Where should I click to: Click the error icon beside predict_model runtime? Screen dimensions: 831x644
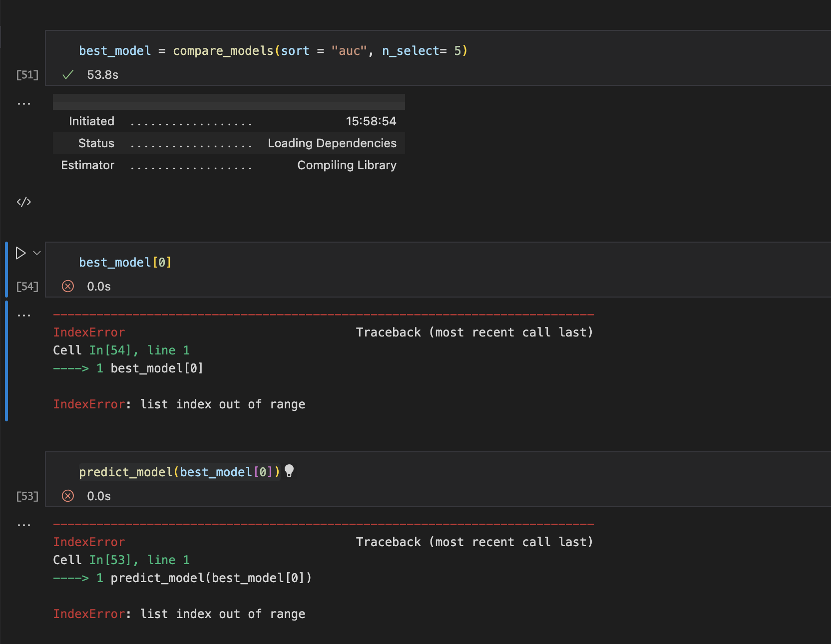[67, 496]
